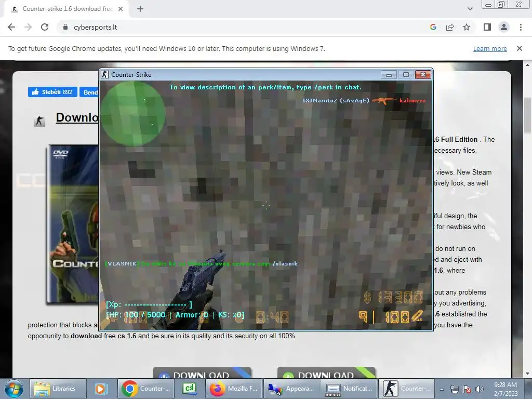Open the clock showing 9:28 AM
532x399 pixels.
click(506, 389)
